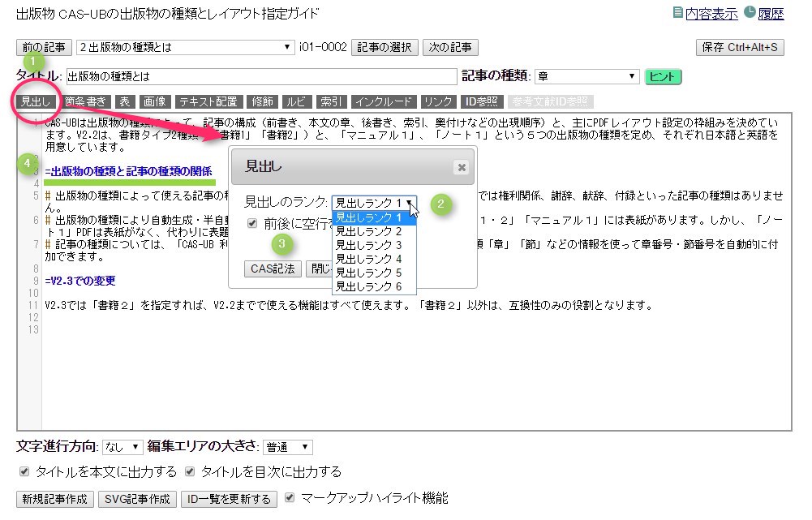Close the 見出し dialog with the X

462,167
